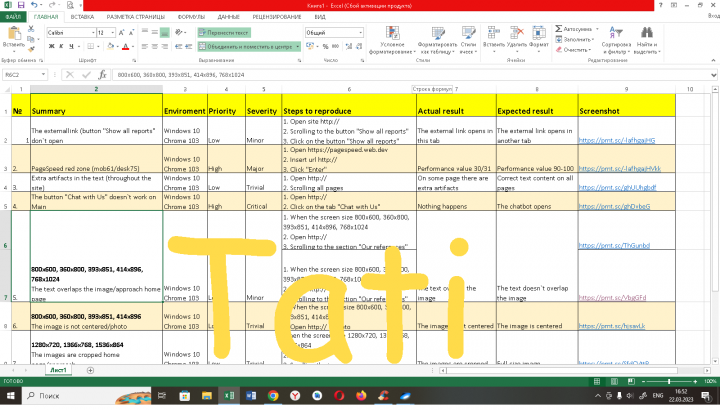Switch to the ВСТАВКА ribbon tab
Viewport: 720px width, 410px height.
[82, 17]
